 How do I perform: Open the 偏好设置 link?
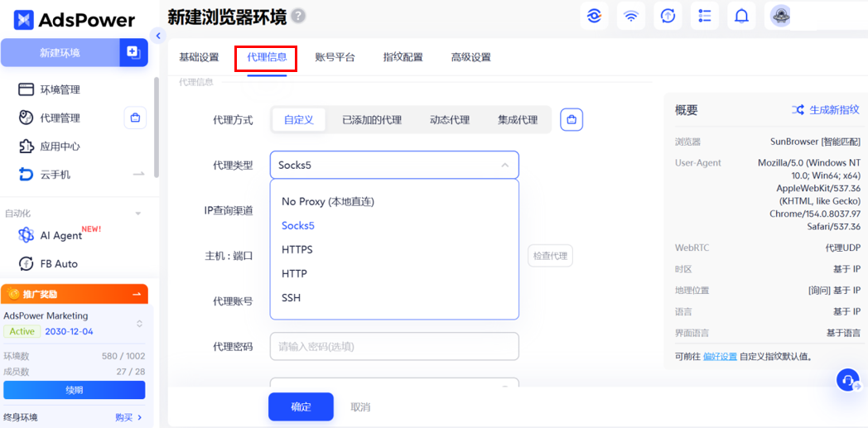[x=720, y=357]
